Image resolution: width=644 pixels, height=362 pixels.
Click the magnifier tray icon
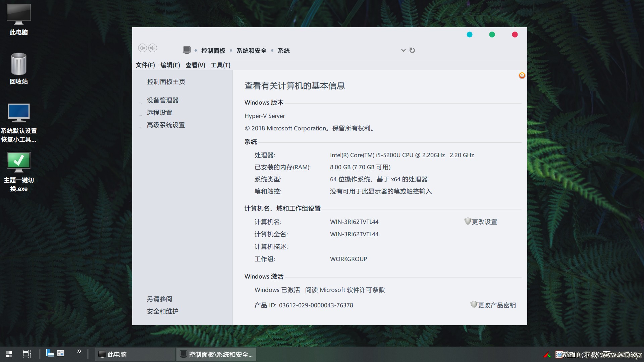[559, 354]
